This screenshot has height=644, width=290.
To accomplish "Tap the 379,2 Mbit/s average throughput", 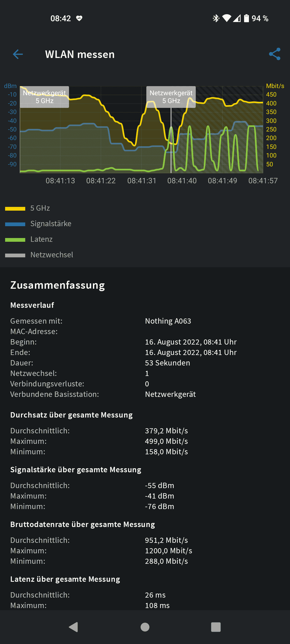I will pyautogui.click(x=166, y=431).
